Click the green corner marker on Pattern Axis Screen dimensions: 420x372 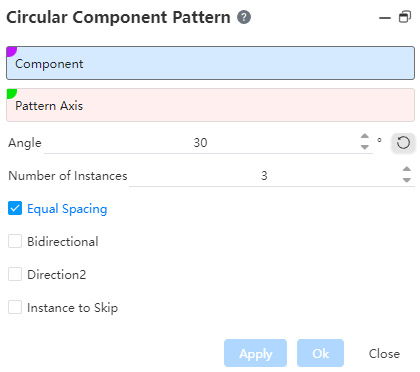click(11, 93)
